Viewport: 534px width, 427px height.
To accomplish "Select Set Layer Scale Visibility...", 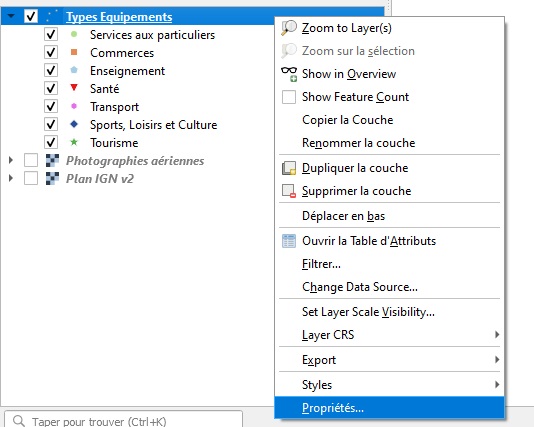I will coord(389,312).
